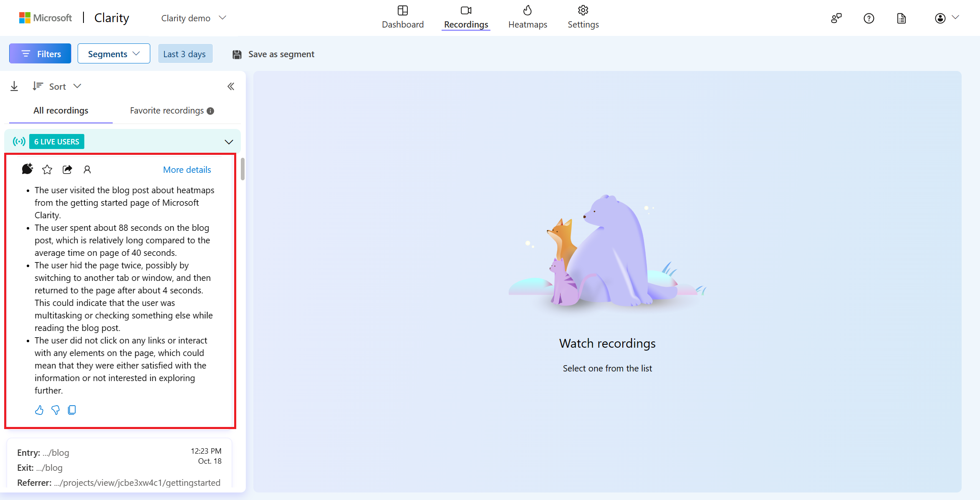Click the Copilot insights icon
Viewport: 980px width, 500px height.
[27, 169]
